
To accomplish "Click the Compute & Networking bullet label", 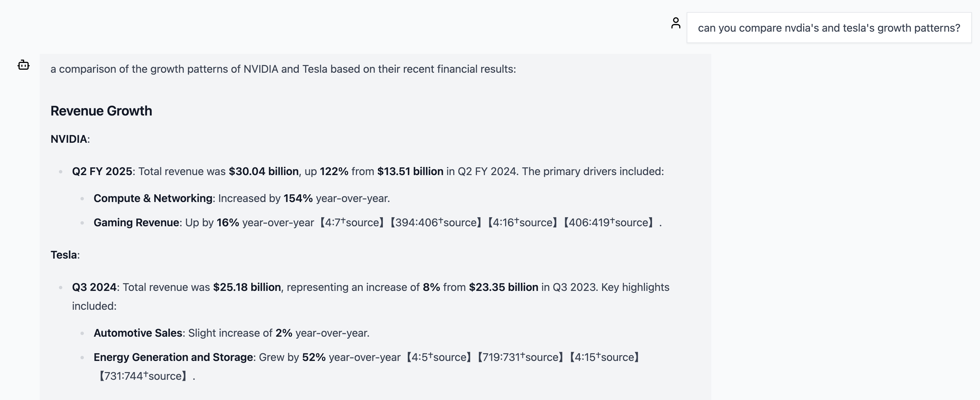I will tap(153, 198).
